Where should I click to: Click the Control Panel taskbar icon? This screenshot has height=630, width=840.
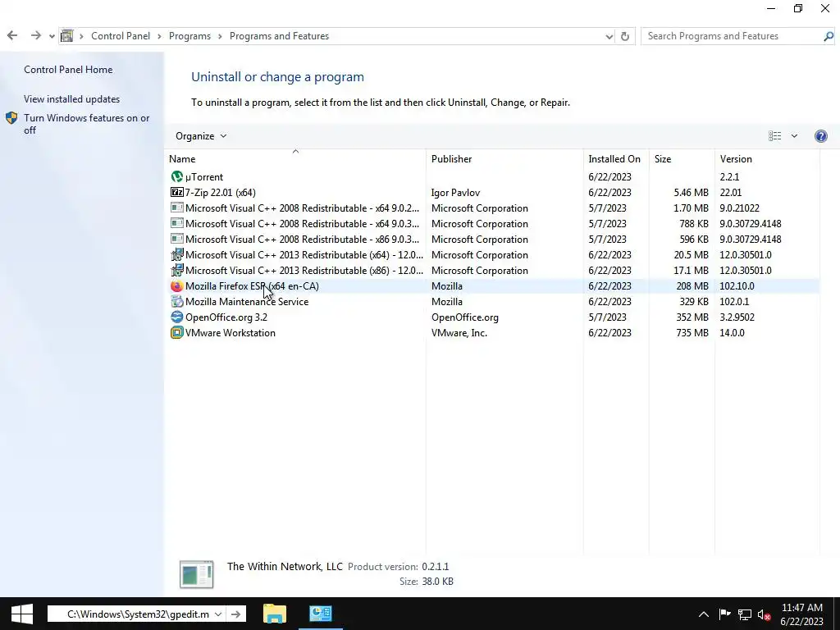(x=321, y=614)
